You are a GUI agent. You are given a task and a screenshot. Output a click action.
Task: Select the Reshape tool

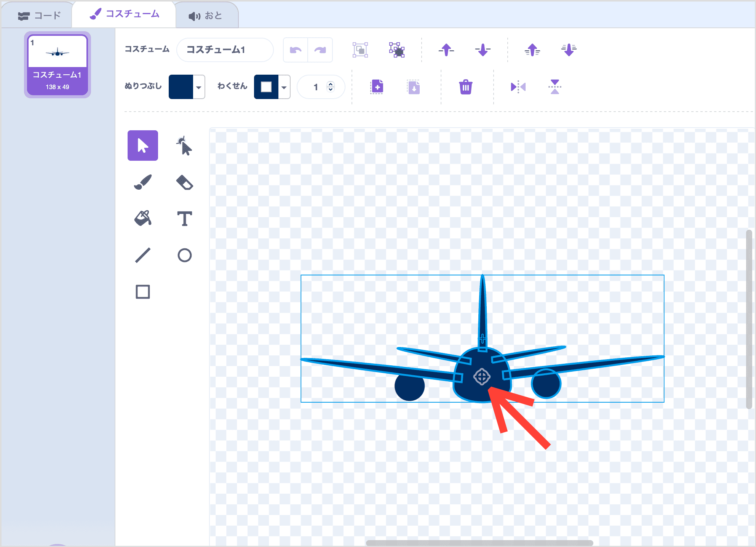(184, 146)
